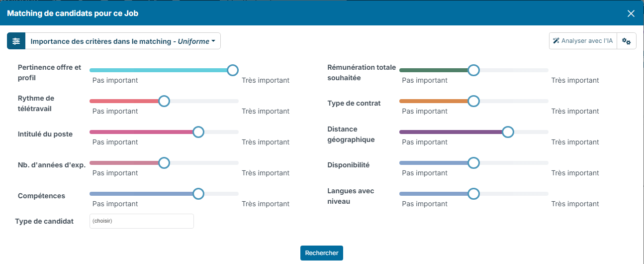Click the Pertinence offre et profil slider handle
644x264 pixels.
[x=233, y=70]
